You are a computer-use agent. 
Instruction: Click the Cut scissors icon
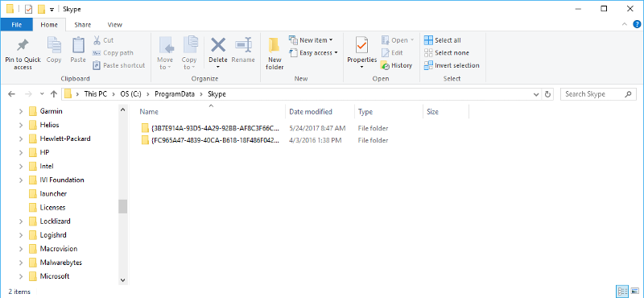pos(97,40)
